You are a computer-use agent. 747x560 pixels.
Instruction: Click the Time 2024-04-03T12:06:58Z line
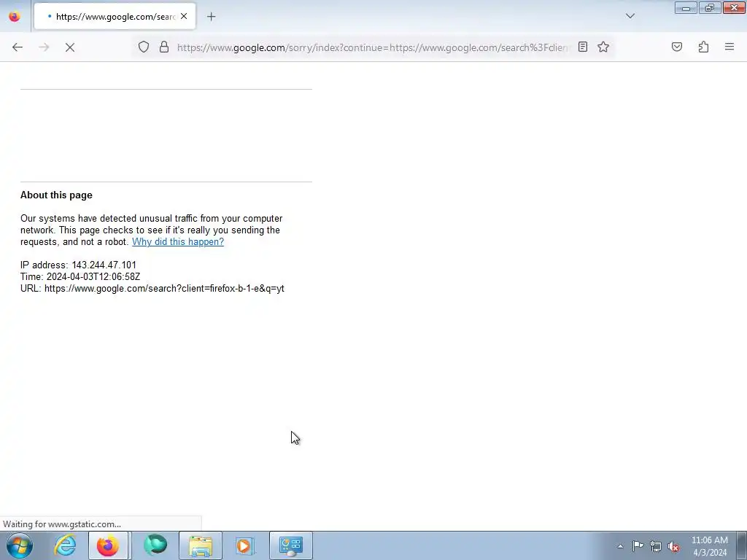(x=80, y=276)
